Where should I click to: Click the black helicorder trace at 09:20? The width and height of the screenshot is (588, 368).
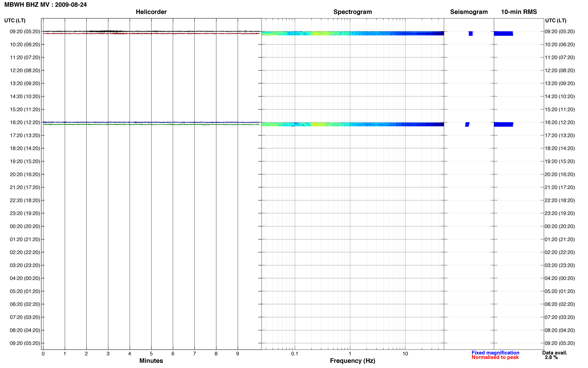pyautogui.click(x=151, y=31)
